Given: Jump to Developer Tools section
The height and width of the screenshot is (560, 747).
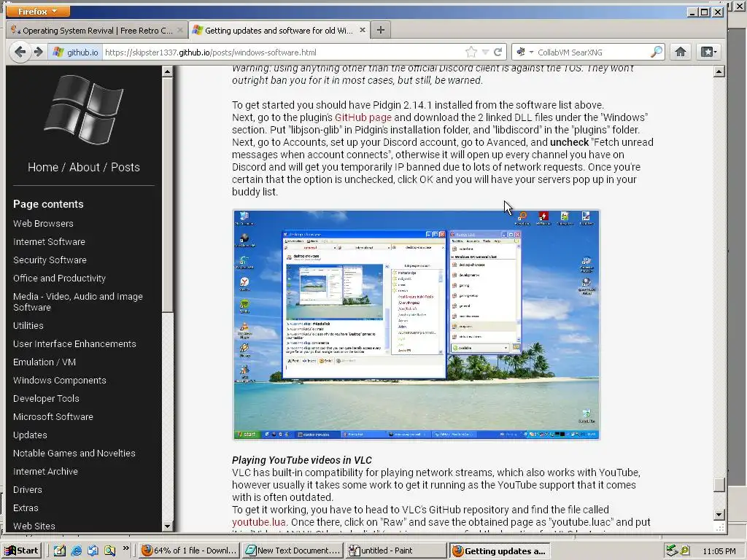Looking at the screenshot, I should 46,399.
